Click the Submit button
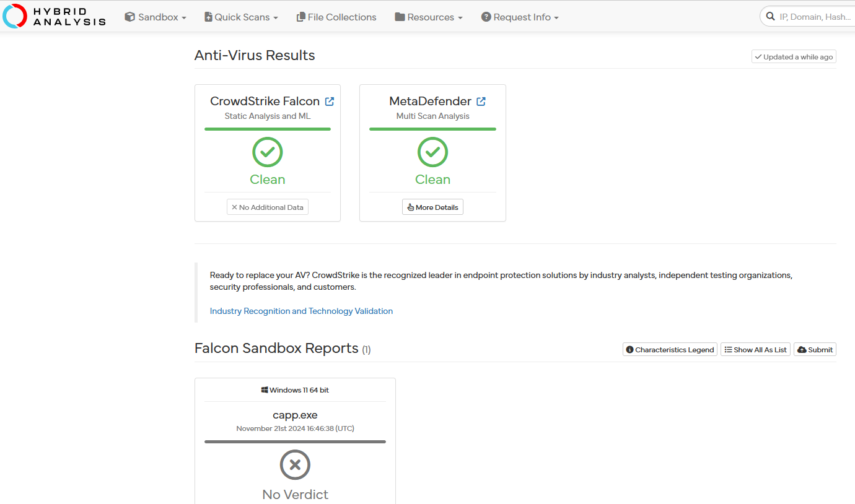The image size is (855, 504). point(815,350)
